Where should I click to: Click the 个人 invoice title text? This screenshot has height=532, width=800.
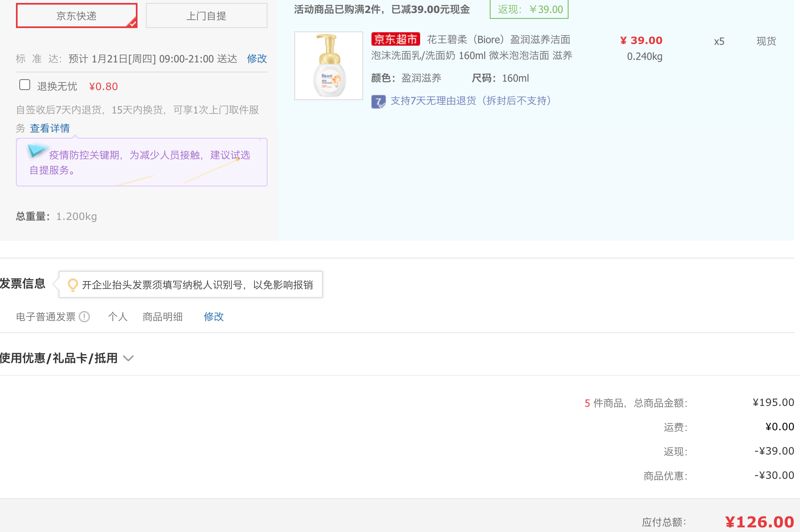[x=118, y=317]
